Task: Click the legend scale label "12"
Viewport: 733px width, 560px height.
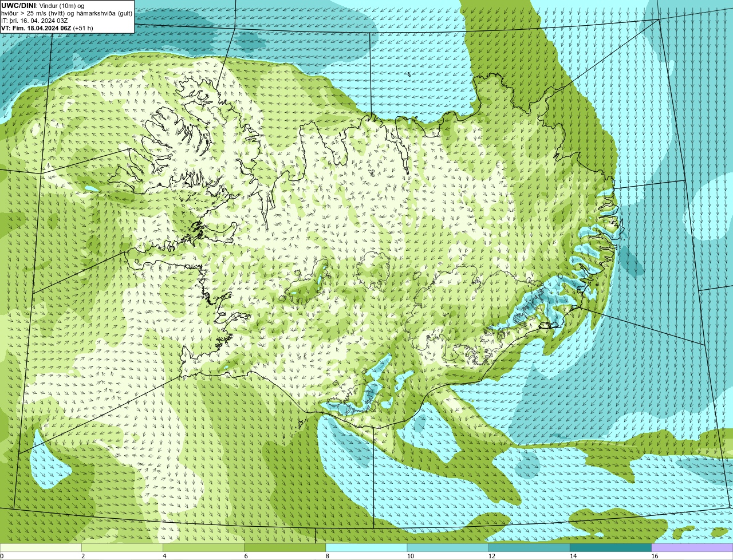Action: pos(492,556)
